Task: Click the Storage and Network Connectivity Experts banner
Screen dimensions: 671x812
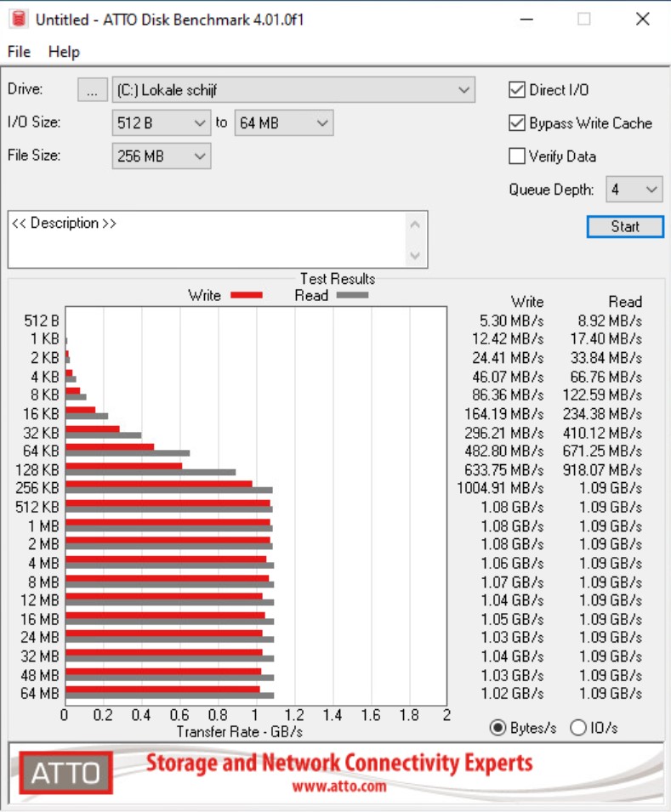Action: point(339,763)
